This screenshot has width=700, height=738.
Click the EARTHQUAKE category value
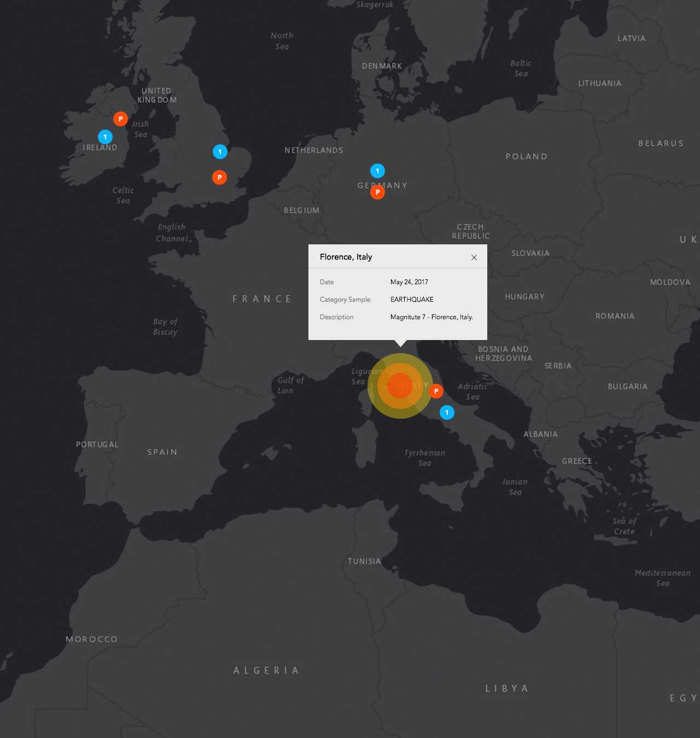pos(412,300)
